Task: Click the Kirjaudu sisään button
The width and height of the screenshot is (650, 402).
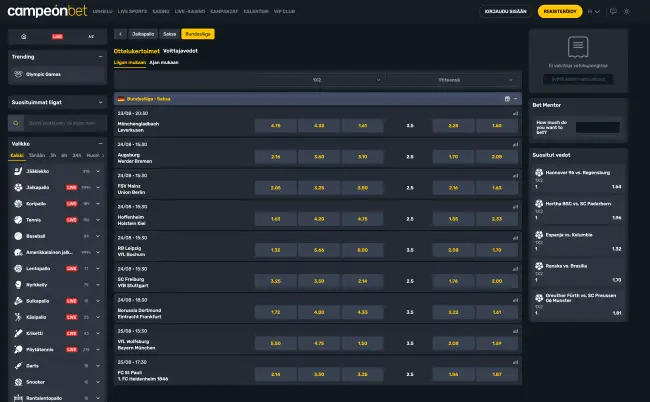Action: pyautogui.click(x=503, y=12)
